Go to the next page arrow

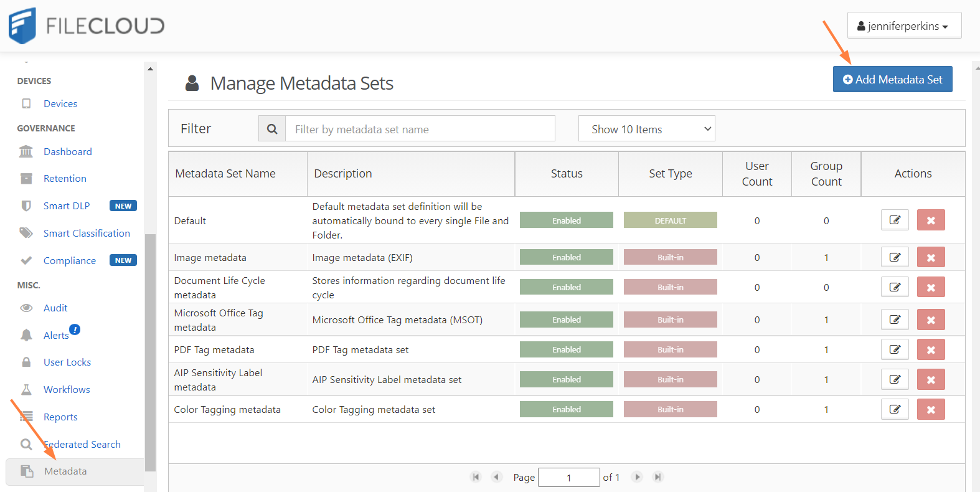[636, 477]
